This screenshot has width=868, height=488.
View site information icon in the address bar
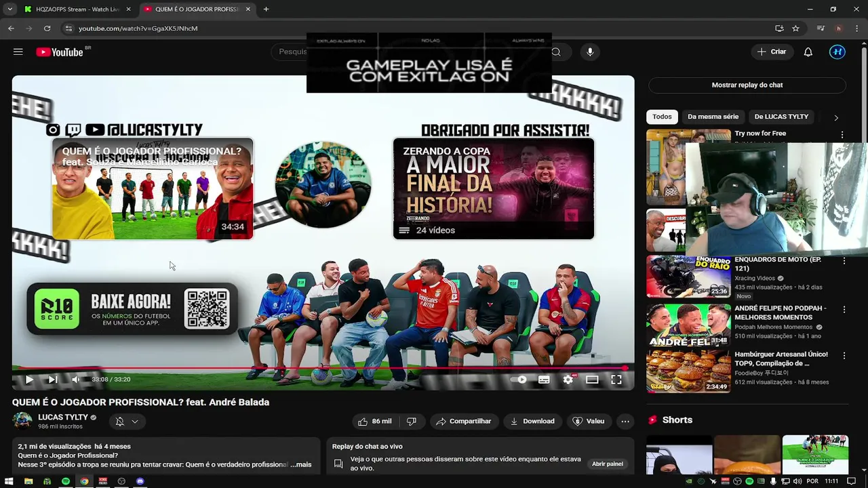point(68,28)
